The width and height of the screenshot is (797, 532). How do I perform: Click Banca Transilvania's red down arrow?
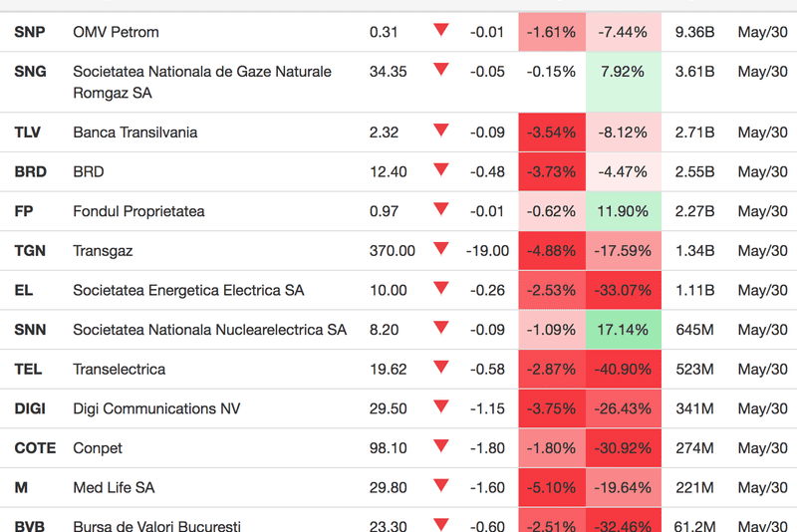[x=440, y=131]
